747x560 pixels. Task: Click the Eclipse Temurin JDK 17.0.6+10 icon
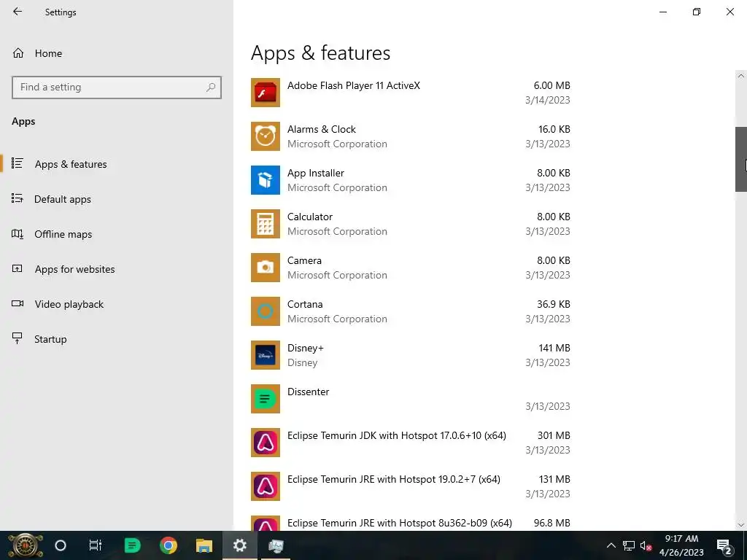click(x=266, y=443)
